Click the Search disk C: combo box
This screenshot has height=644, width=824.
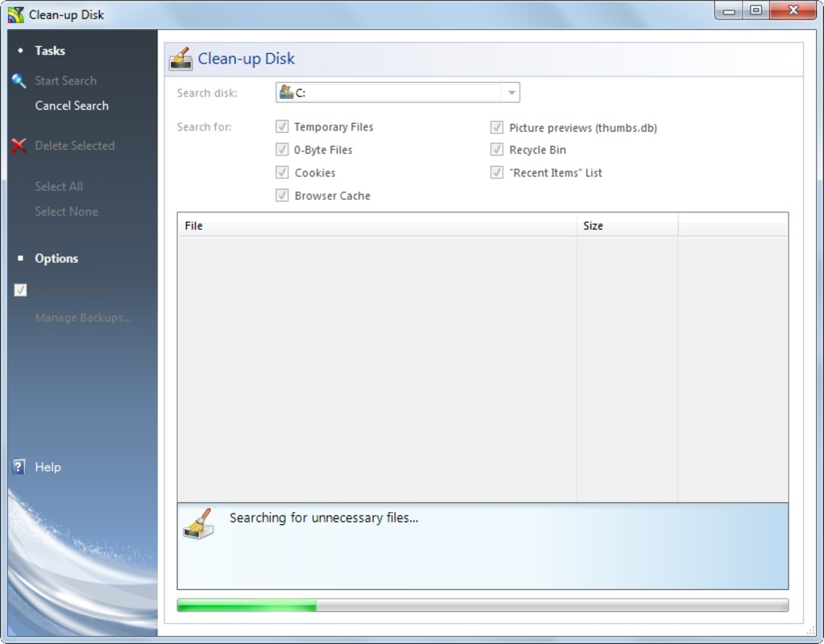(x=398, y=93)
